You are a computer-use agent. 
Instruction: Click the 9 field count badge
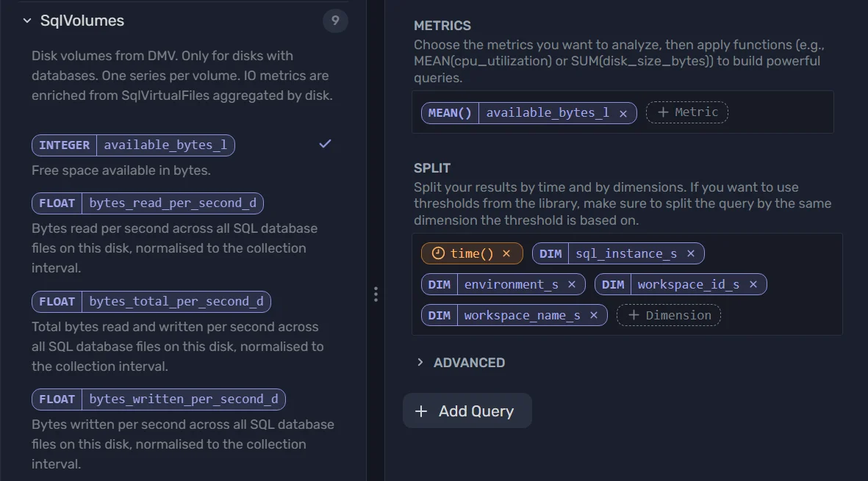pyautogui.click(x=335, y=21)
